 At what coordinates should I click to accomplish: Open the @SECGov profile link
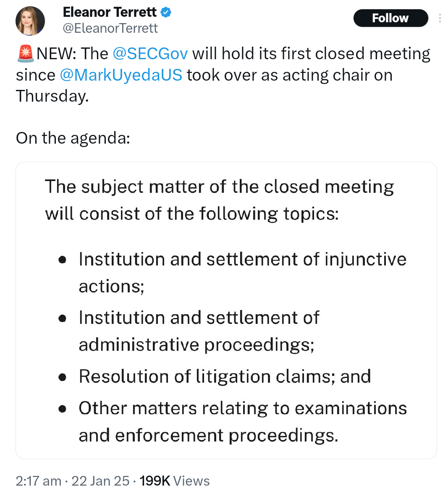tap(150, 53)
